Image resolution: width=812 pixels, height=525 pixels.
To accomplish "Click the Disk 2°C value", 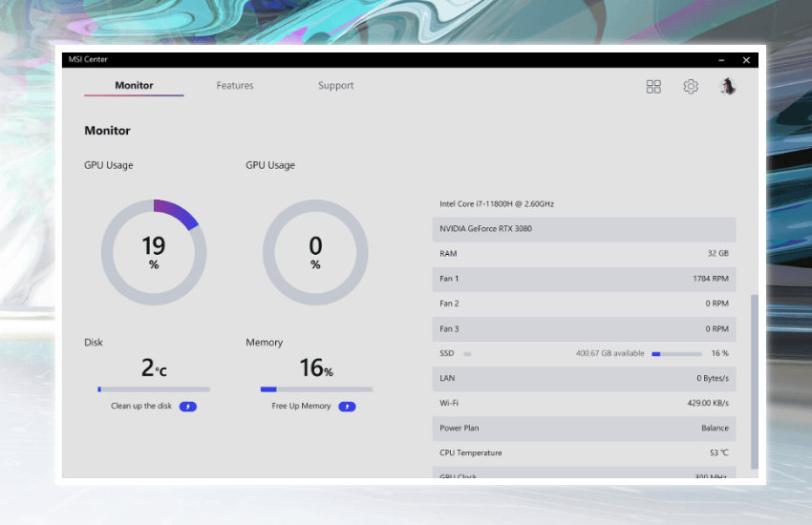I will coord(154,367).
